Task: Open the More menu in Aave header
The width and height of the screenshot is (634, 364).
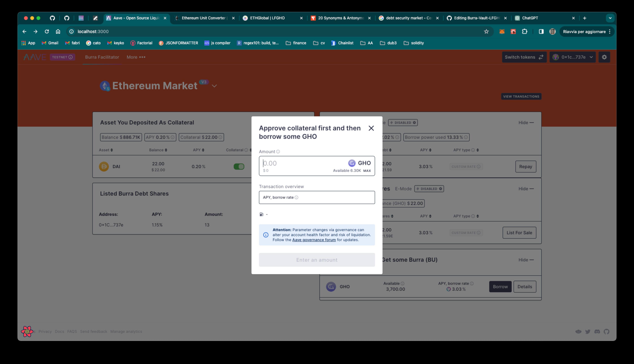Action: [x=136, y=57]
